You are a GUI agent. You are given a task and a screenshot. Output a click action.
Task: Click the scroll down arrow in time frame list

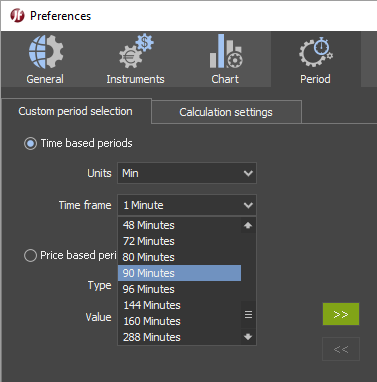(x=248, y=337)
